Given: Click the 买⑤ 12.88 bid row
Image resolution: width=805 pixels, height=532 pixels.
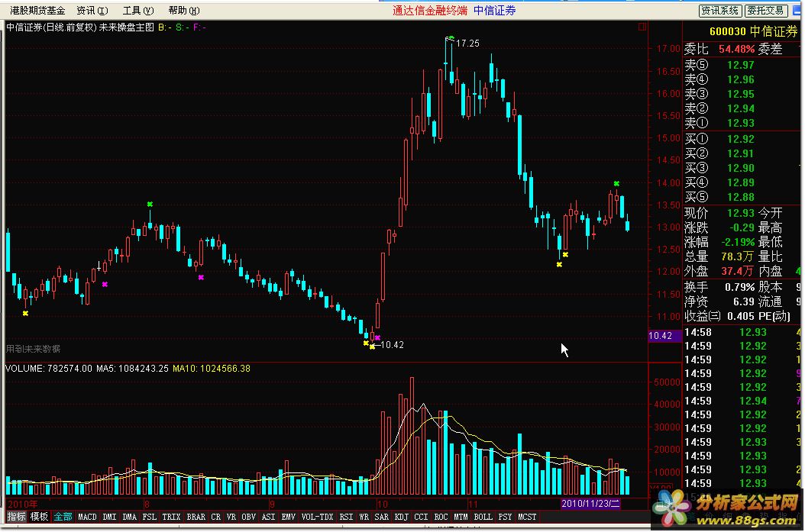Looking at the screenshot, I should pyautogui.click(x=719, y=197).
